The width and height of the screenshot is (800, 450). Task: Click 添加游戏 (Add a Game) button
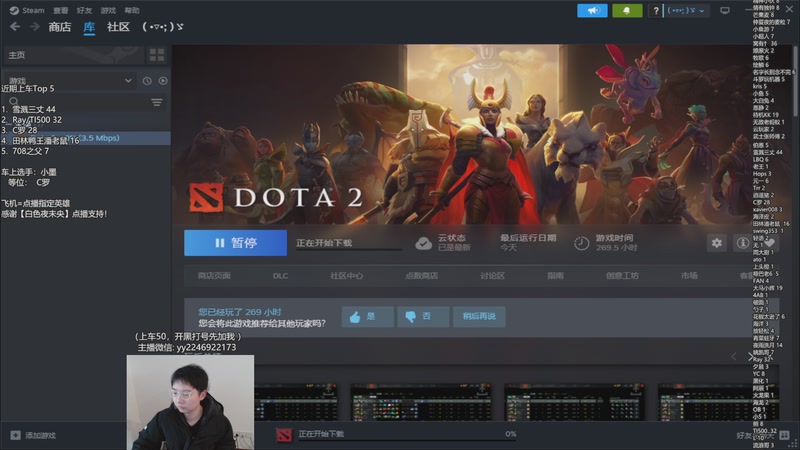pos(40,435)
